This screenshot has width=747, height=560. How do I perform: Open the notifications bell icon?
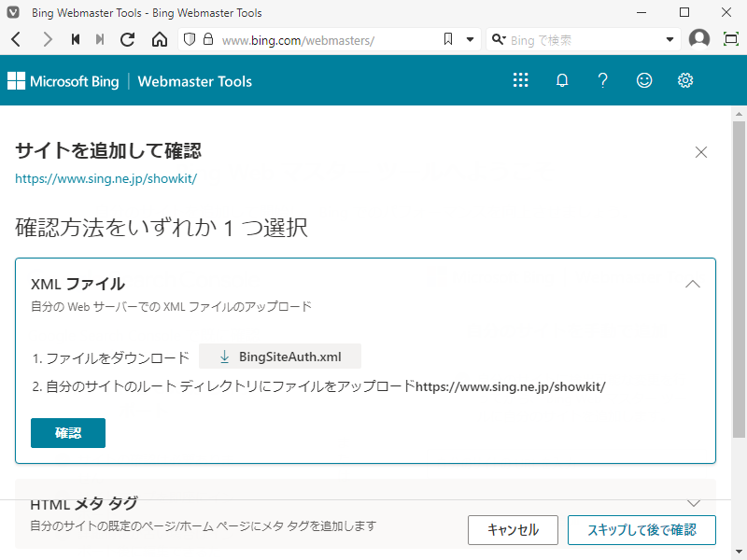[x=562, y=80]
